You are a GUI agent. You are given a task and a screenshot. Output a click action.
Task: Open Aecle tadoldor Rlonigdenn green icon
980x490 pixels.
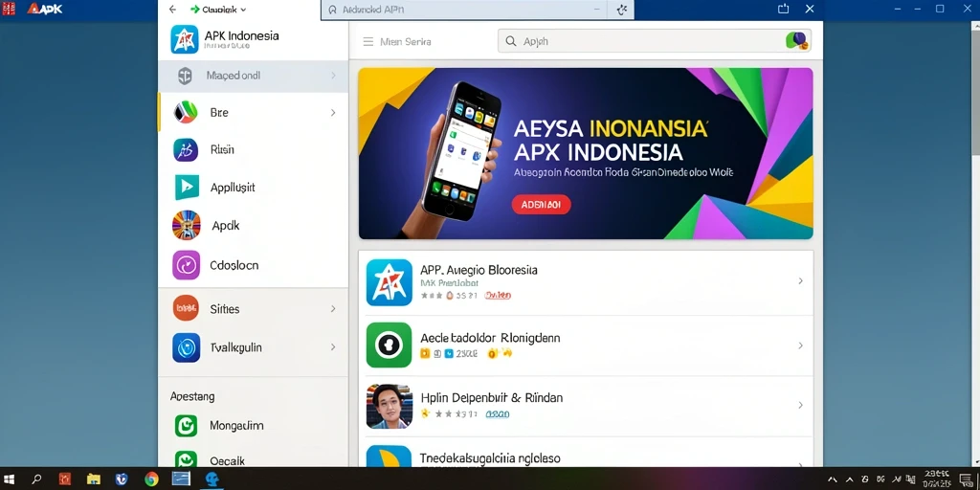(x=389, y=345)
